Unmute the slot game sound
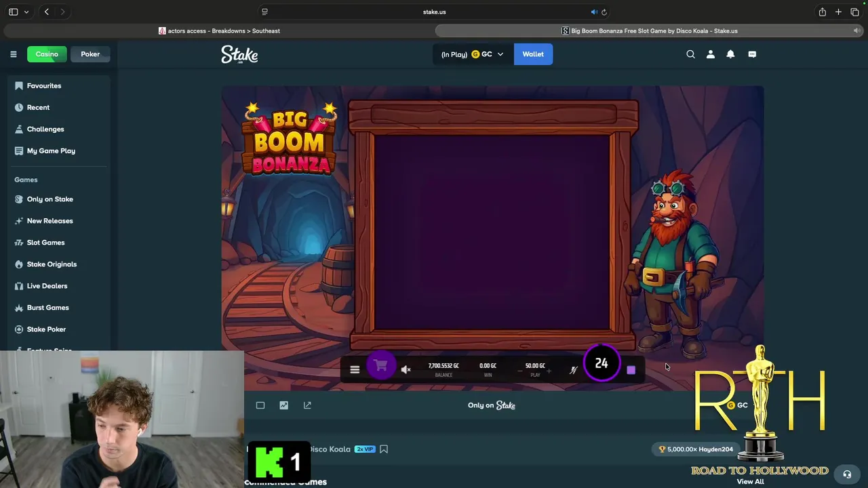 tap(406, 369)
